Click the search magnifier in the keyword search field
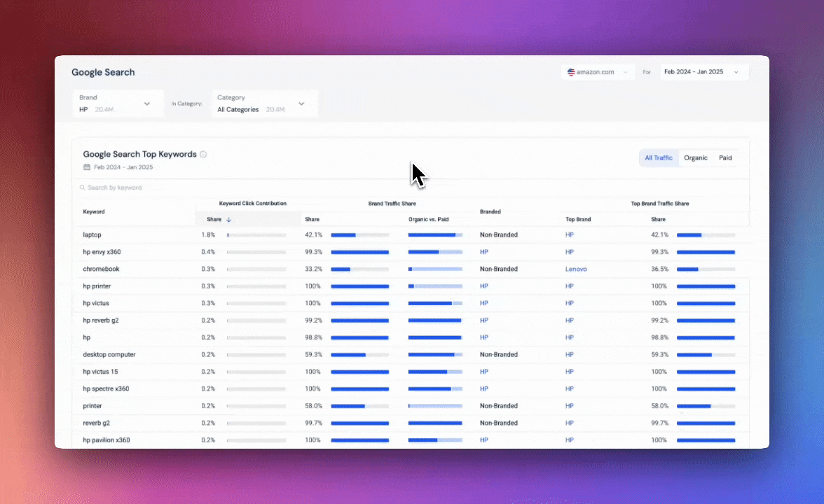The image size is (824, 504). click(x=83, y=188)
